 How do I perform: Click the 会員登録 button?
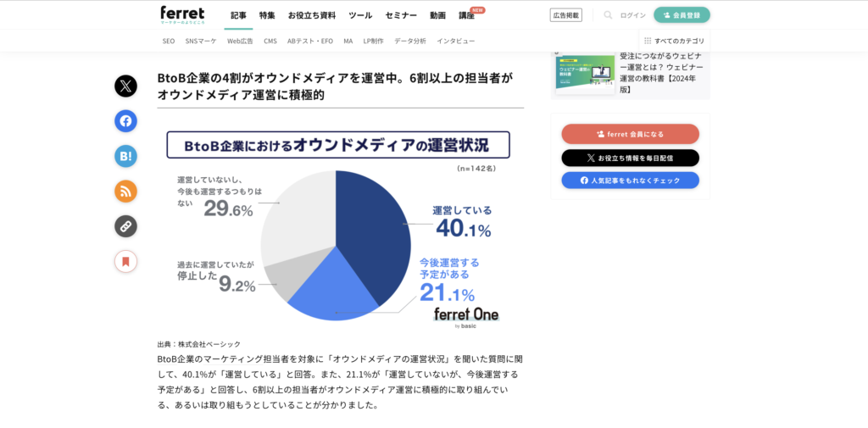pos(682,15)
